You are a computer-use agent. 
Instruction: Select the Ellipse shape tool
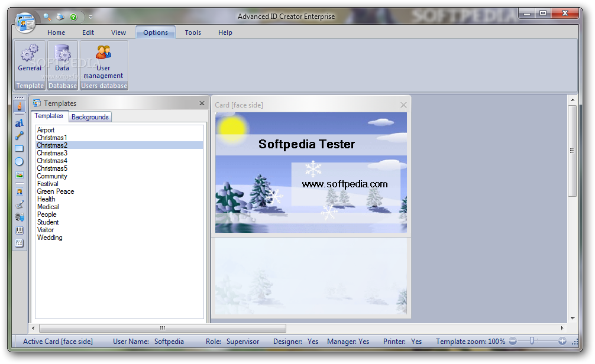tap(20, 161)
